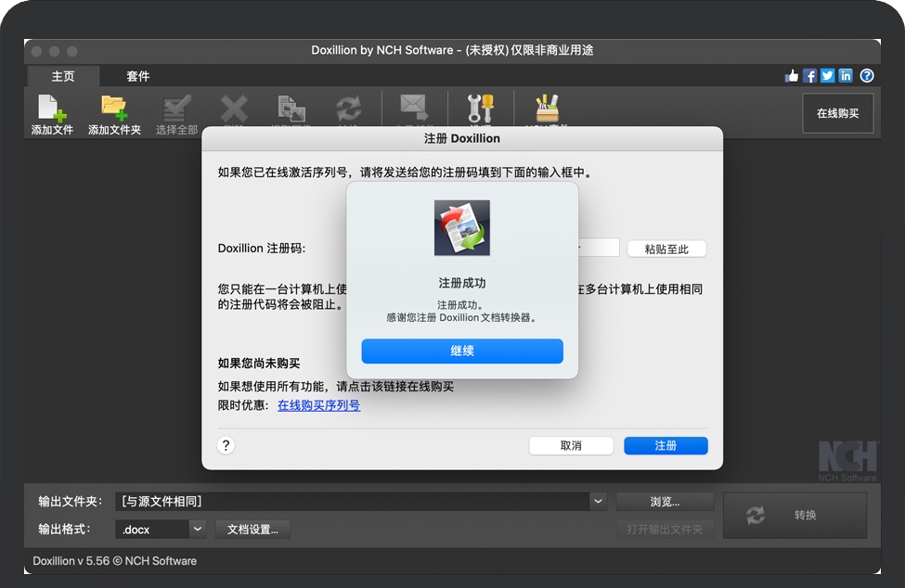The height and width of the screenshot is (588, 905).
Task: Click the 打开输出文件夹 button
Action: 665,530
